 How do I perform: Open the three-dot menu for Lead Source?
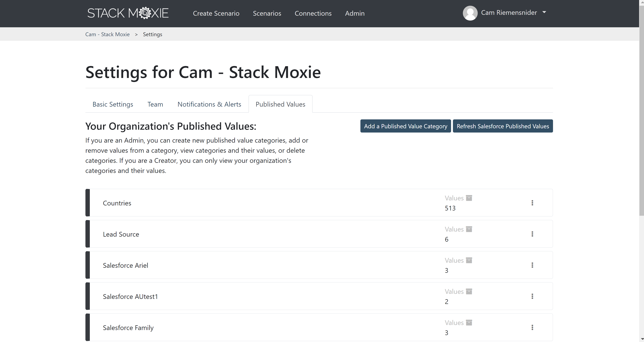532,234
